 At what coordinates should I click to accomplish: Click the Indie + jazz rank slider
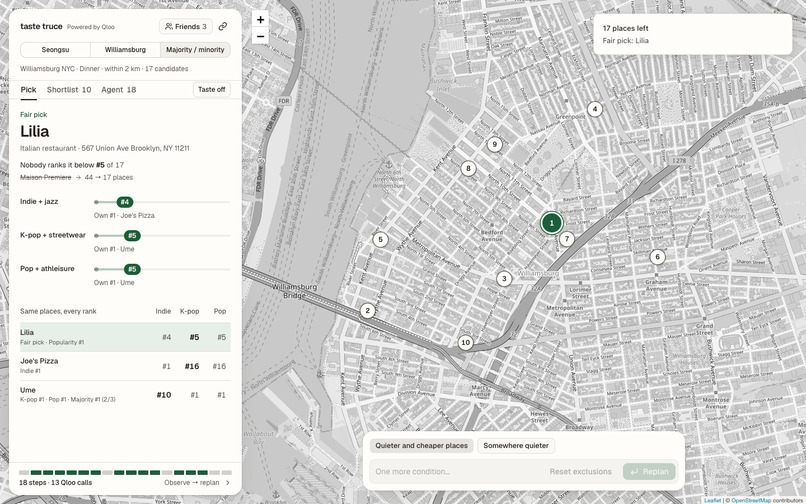point(162,202)
